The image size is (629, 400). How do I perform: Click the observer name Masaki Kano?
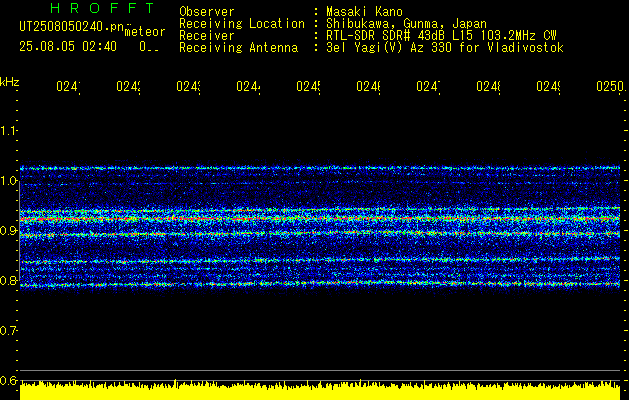tap(364, 12)
